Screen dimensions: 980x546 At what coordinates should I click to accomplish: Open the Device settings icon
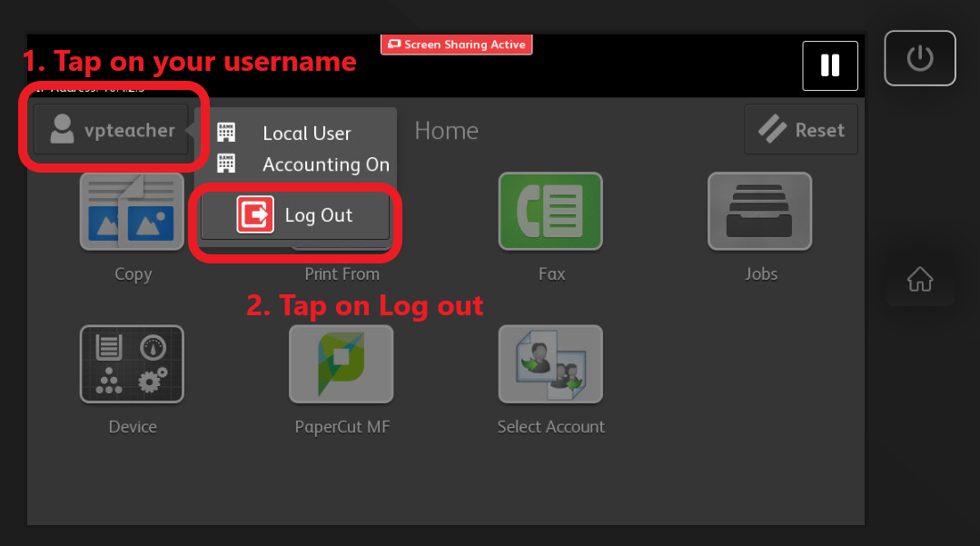coord(132,364)
